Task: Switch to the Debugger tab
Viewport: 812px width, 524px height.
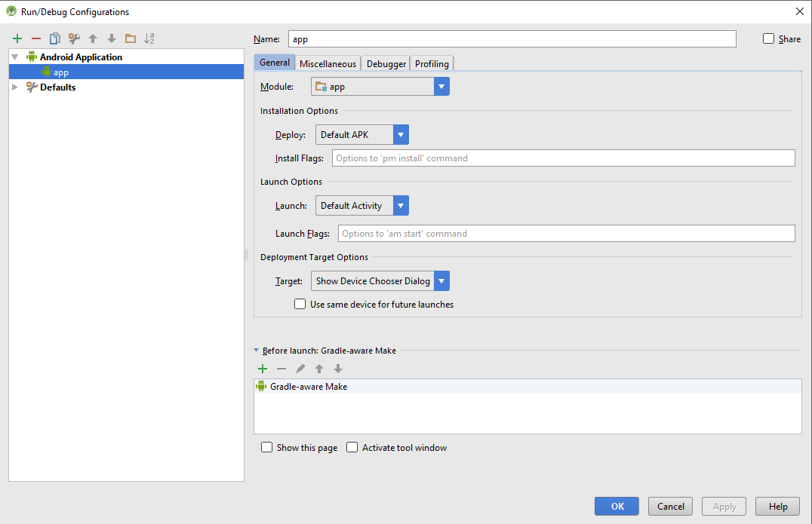Action: tap(386, 64)
